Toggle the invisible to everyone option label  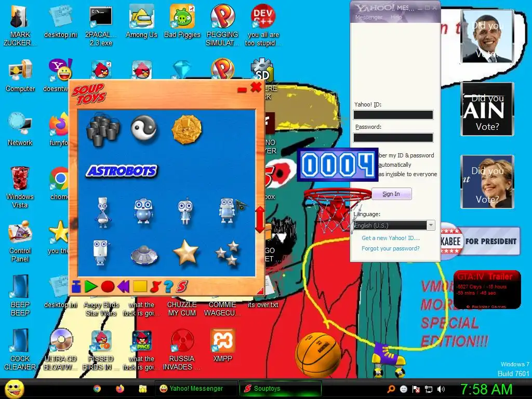408,174
